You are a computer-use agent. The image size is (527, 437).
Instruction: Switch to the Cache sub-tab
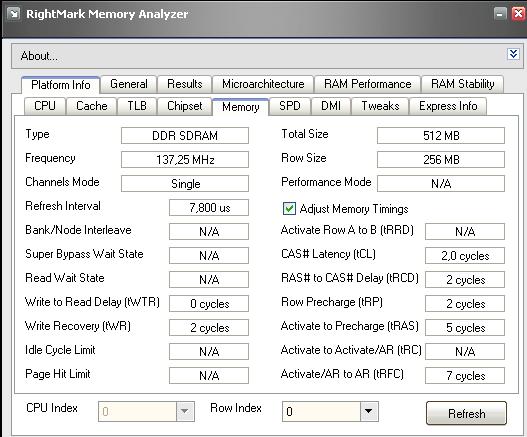pos(91,106)
